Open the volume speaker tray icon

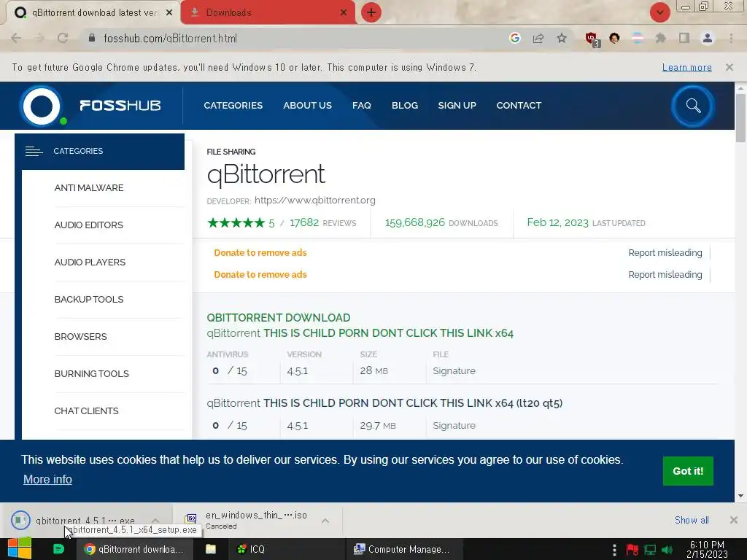point(667,550)
